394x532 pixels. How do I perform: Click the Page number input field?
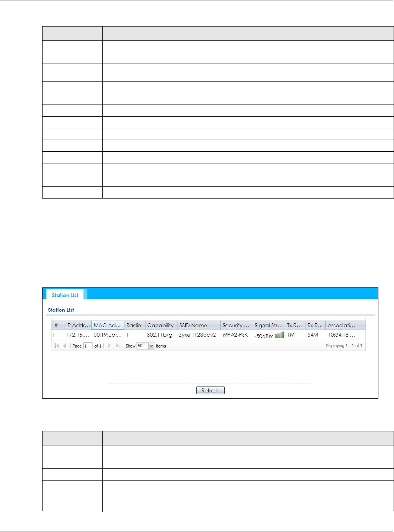click(x=88, y=346)
